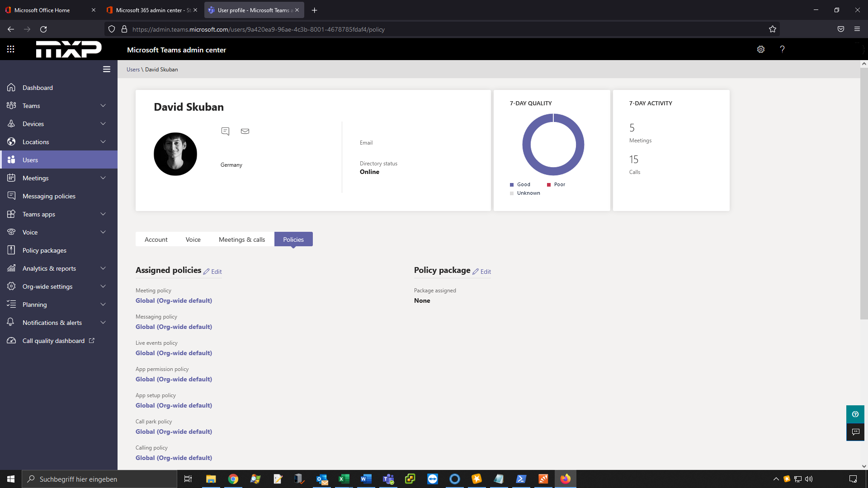Edit the Policy package

pos(482,272)
